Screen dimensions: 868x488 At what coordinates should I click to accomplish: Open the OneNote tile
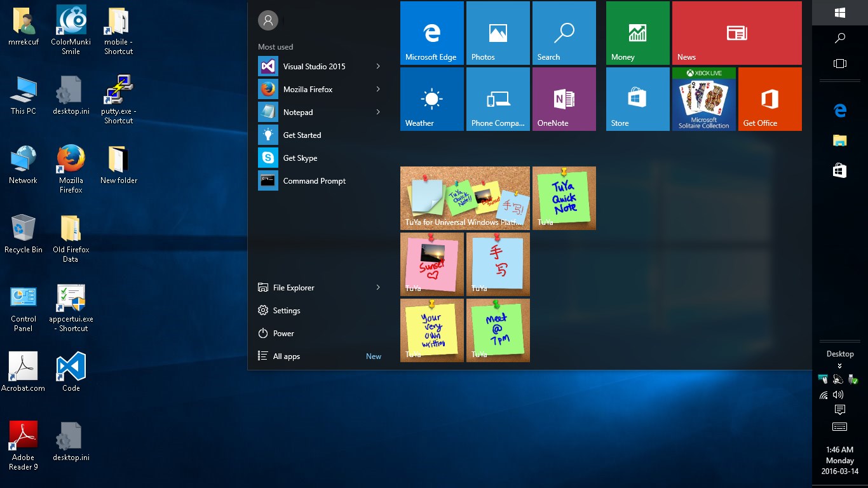564,99
